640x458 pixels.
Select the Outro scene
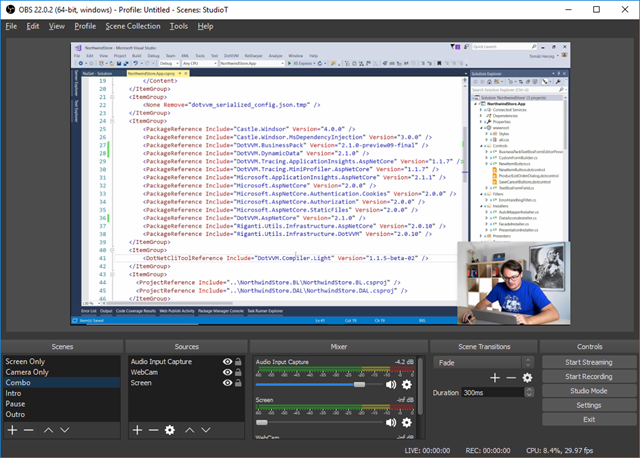click(62, 414)
